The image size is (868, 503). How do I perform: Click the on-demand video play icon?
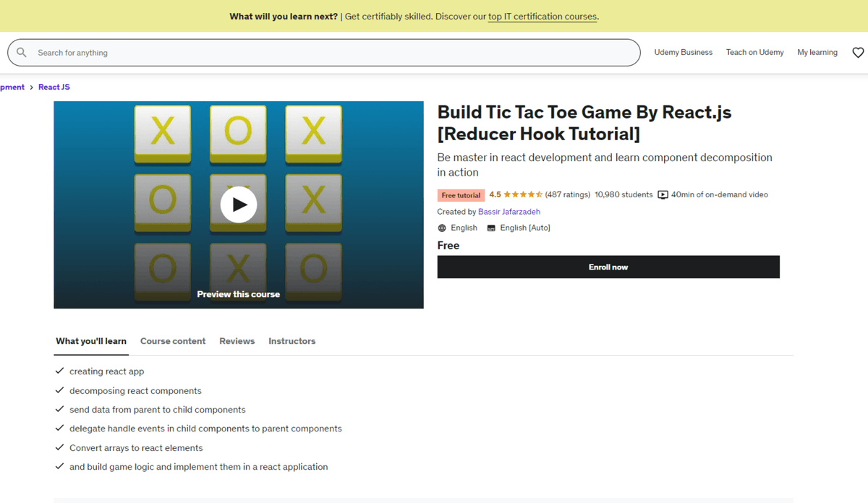tap(663, 194)
